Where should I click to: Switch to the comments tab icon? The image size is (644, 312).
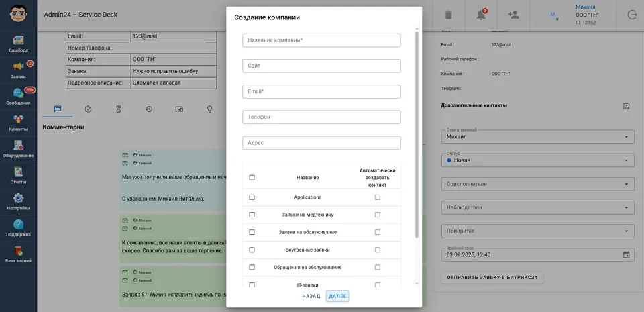pos(58,109)
